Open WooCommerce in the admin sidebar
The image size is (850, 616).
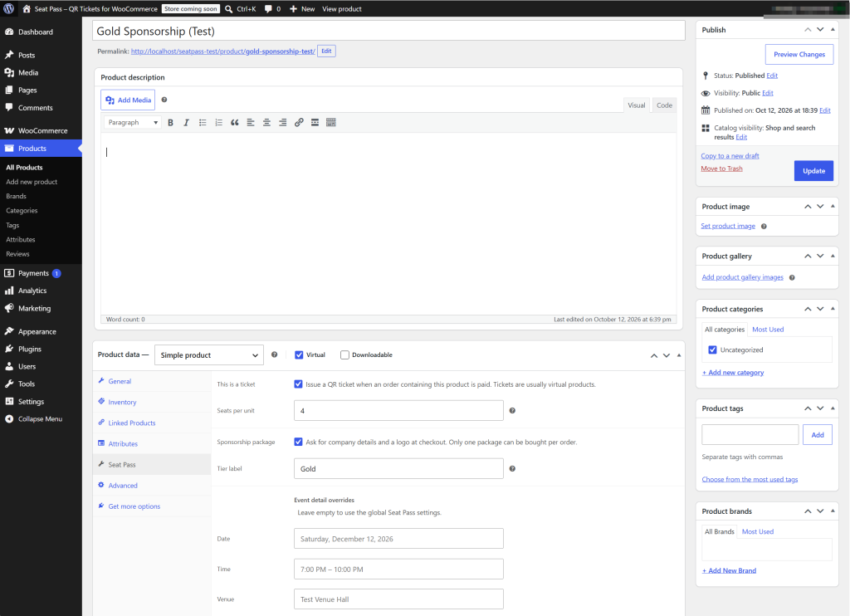coord(42,130)
